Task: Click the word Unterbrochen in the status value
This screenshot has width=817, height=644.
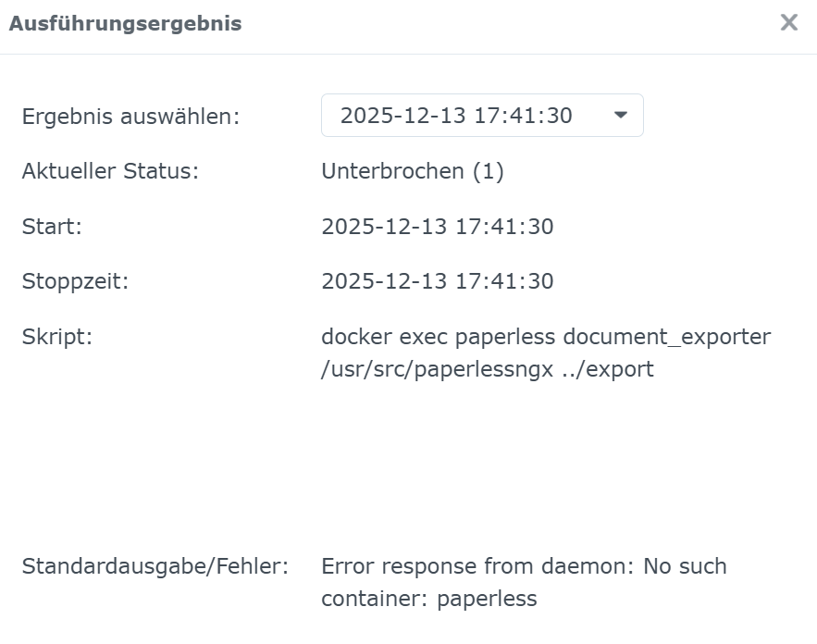Action: 392,171
